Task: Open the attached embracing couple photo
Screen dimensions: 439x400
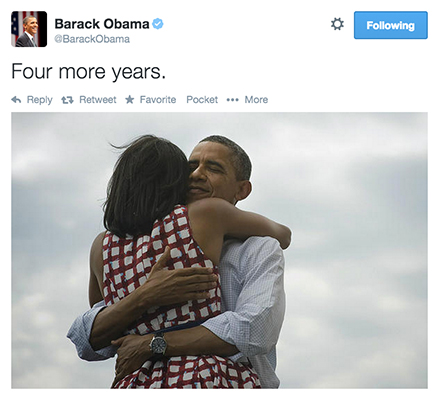Action: coord(219,250)
